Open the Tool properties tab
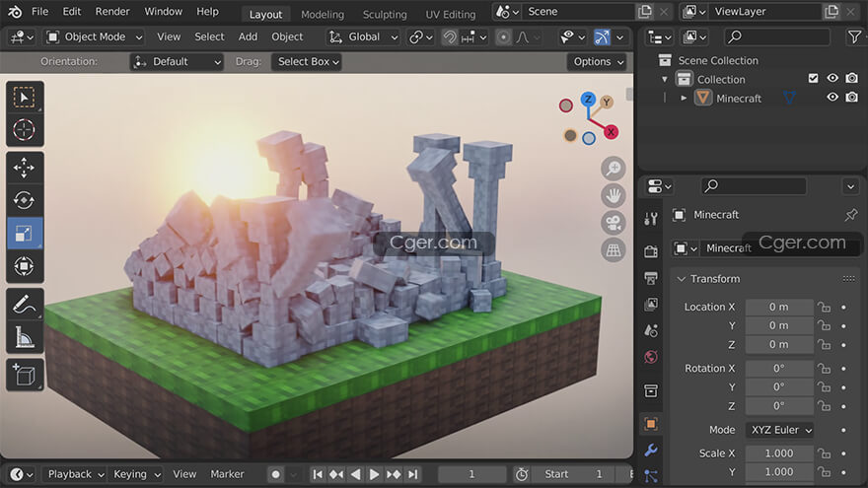 [x=651, y=219]
